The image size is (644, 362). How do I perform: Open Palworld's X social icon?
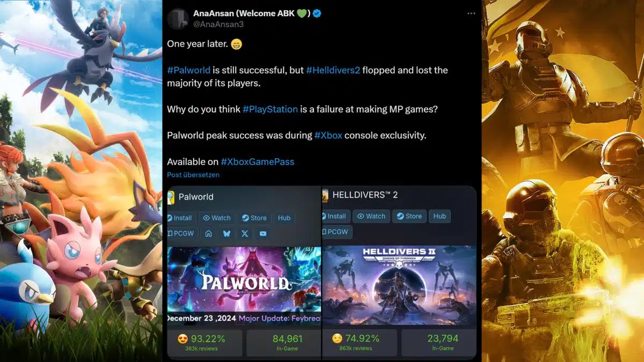(x=245, y=233)
